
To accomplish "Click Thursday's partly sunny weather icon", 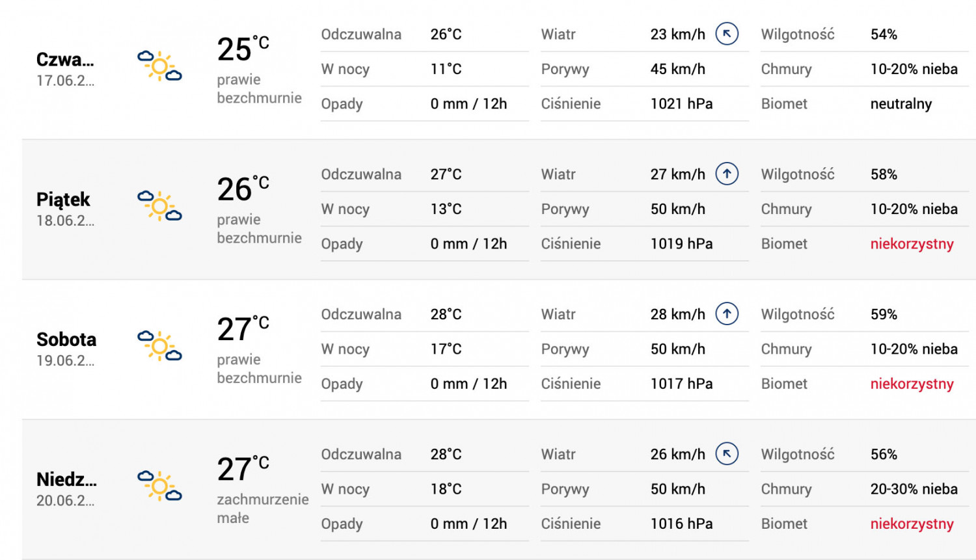I will click(159, 66).
